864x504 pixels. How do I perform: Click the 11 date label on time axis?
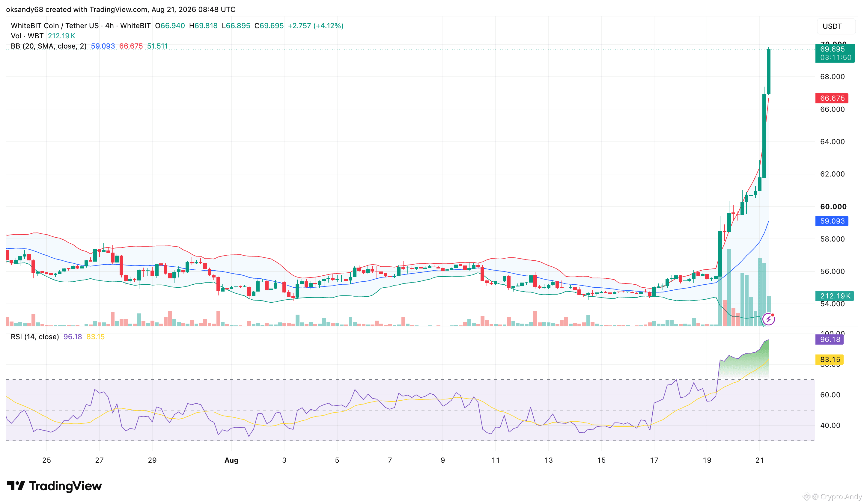[x=496, y=461]
